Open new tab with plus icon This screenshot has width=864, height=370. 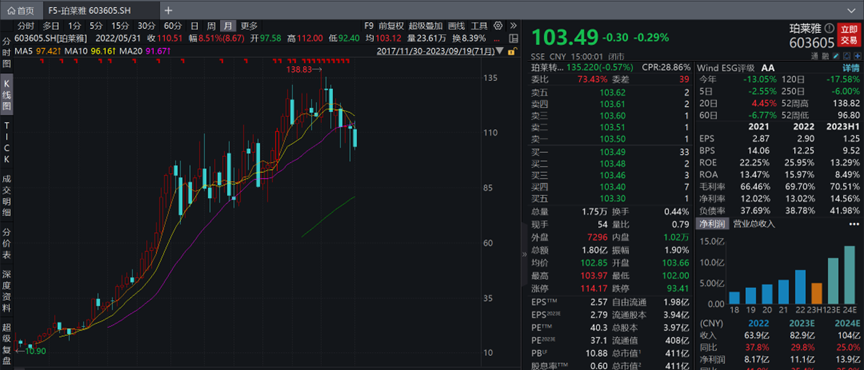pos(168,10)
